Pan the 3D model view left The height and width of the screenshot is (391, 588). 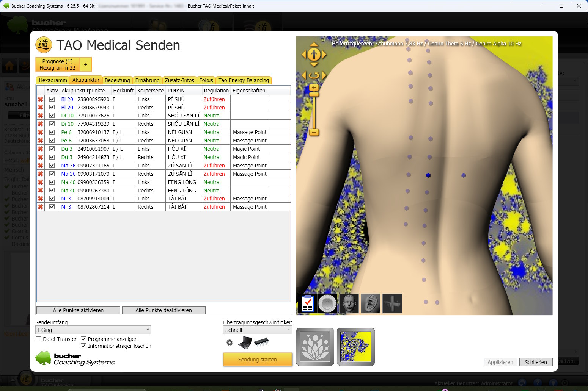[x=304, y=55]
